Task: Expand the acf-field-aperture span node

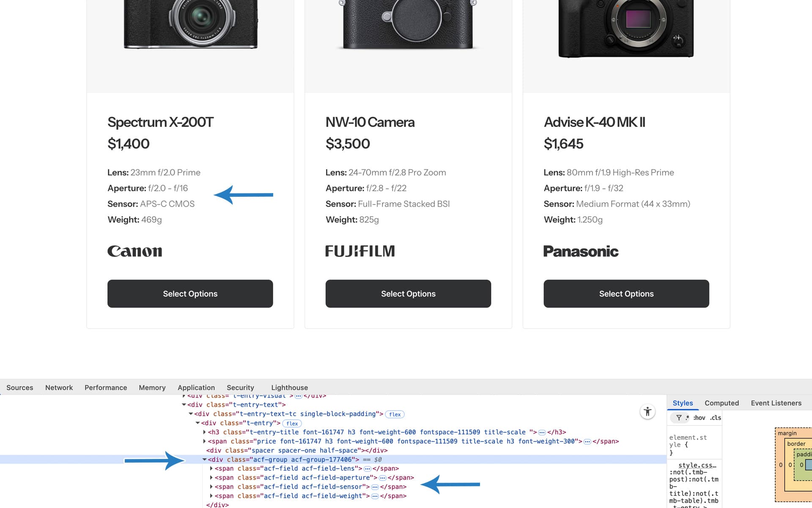Action: pyautogui.click(x=211, y=478)
